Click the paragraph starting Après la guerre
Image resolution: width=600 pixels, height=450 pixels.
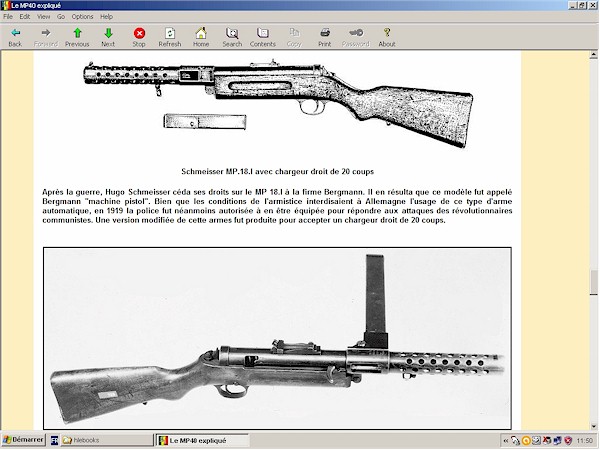(x=277, y=206)
